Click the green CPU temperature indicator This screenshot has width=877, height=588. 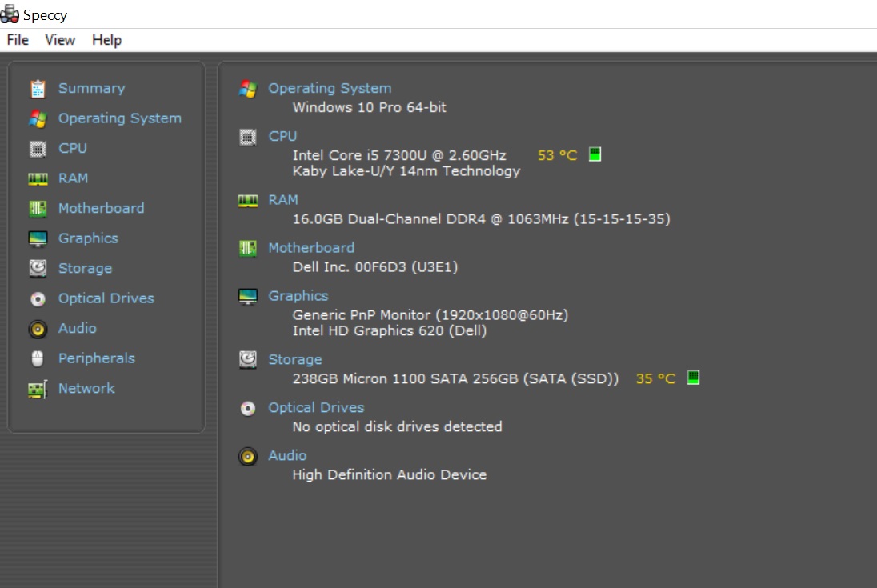[x=595, y=154]
